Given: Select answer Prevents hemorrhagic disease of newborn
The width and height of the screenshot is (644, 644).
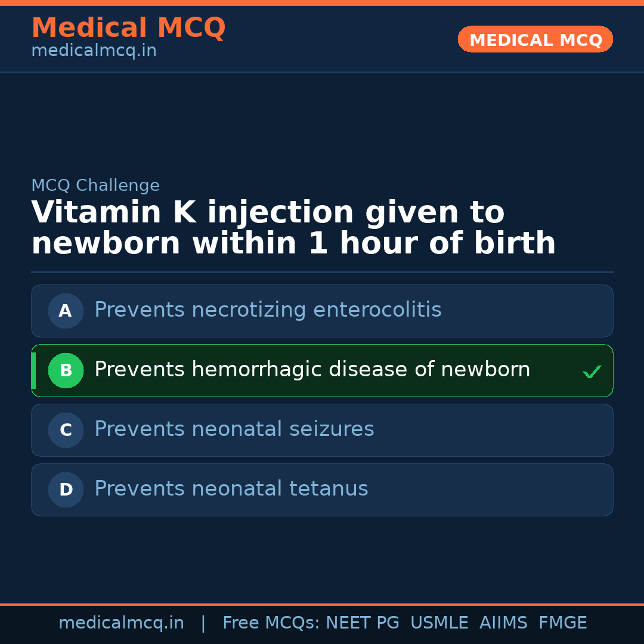Looking at the screenshot, I should [312, 370].
